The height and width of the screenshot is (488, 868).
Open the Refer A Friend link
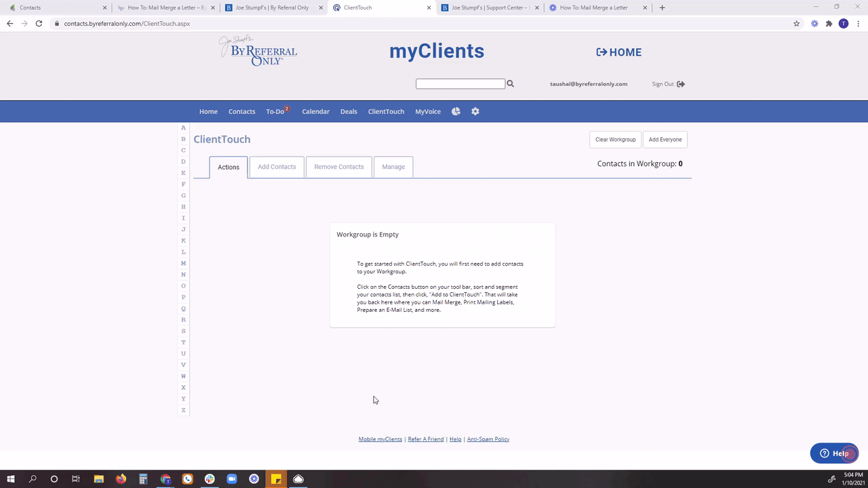(426, 439)
